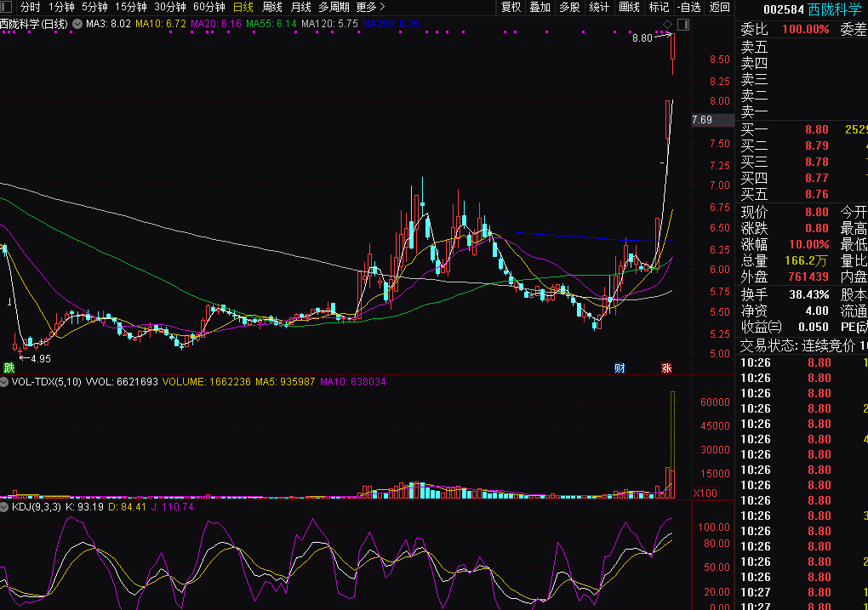This screenshot has height=610, width=868.
Task: Click the X100 volume scale label
Action: point(705,493)
